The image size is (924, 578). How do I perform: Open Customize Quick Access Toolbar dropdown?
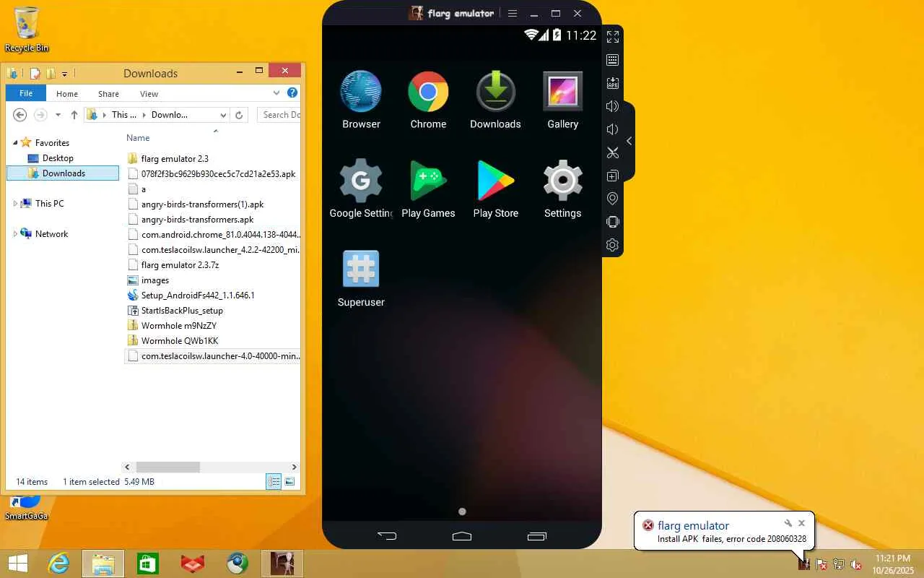tap(64, 74)
